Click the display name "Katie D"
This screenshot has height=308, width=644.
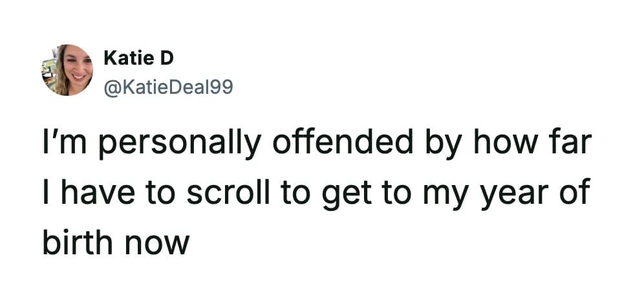pyautogui.click(x=138, y=59)
